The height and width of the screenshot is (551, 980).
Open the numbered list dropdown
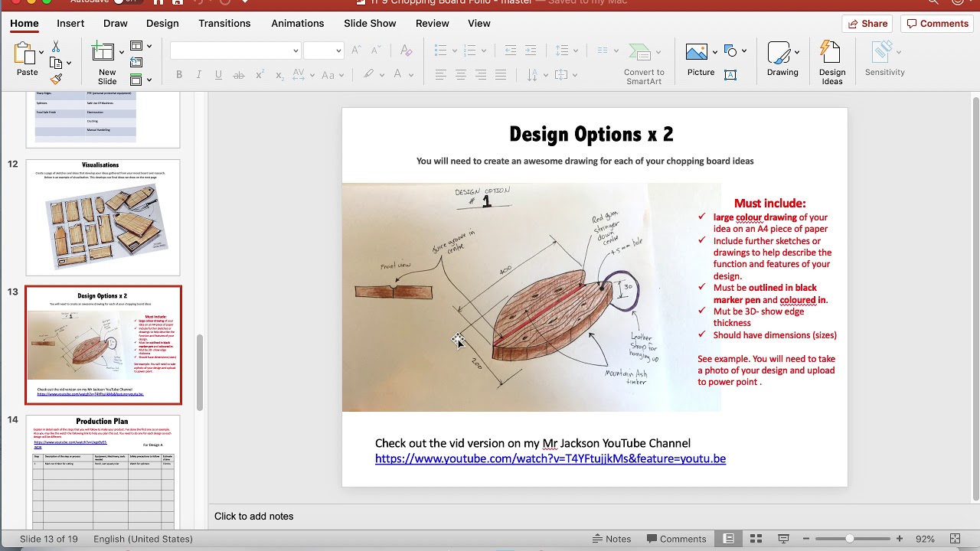point(485,51)
